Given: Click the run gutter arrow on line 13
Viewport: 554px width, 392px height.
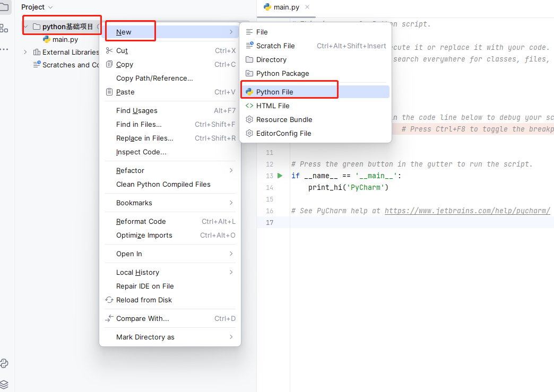Looking at the screenshot, I should [280, 176].
